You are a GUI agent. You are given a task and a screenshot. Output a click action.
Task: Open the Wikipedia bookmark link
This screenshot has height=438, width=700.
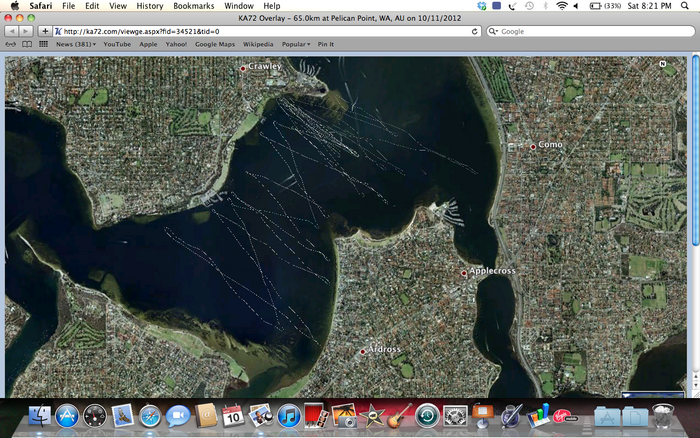click(258, 44)
